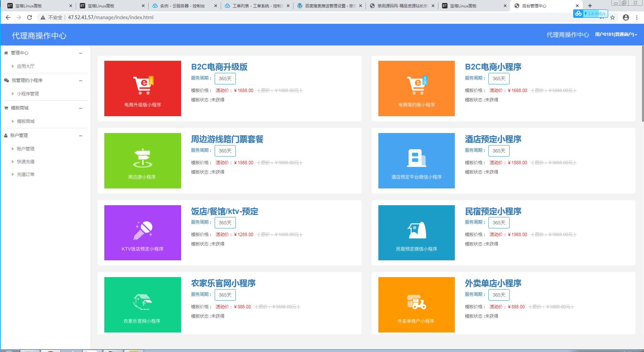
Task: Click the cloud upload speed extension icon
Action: pos(578,13)
